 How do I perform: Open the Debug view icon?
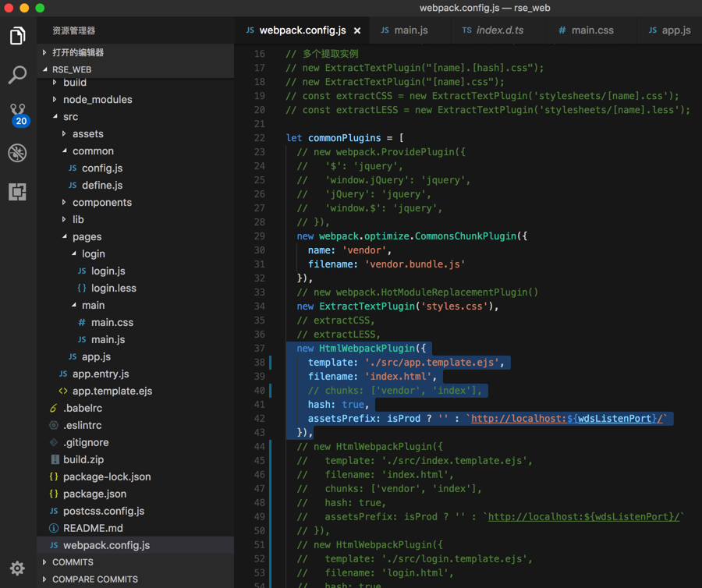coord(17,153)
